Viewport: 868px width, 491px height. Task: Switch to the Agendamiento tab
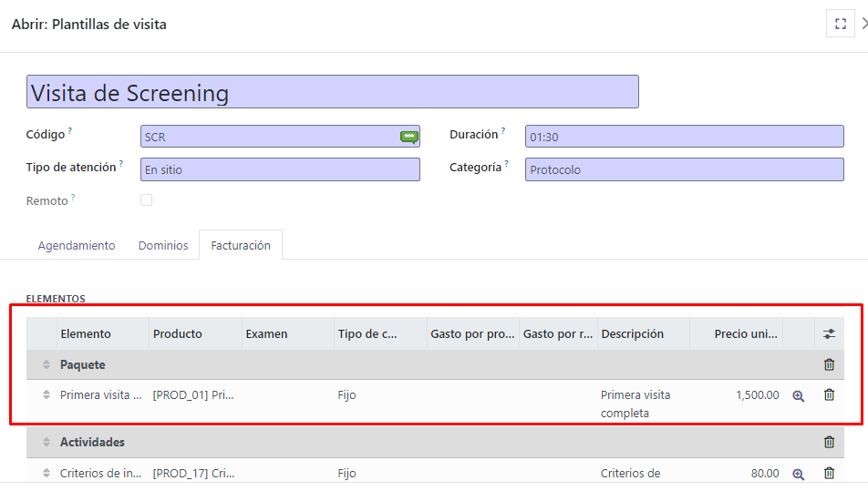(77, 245)
